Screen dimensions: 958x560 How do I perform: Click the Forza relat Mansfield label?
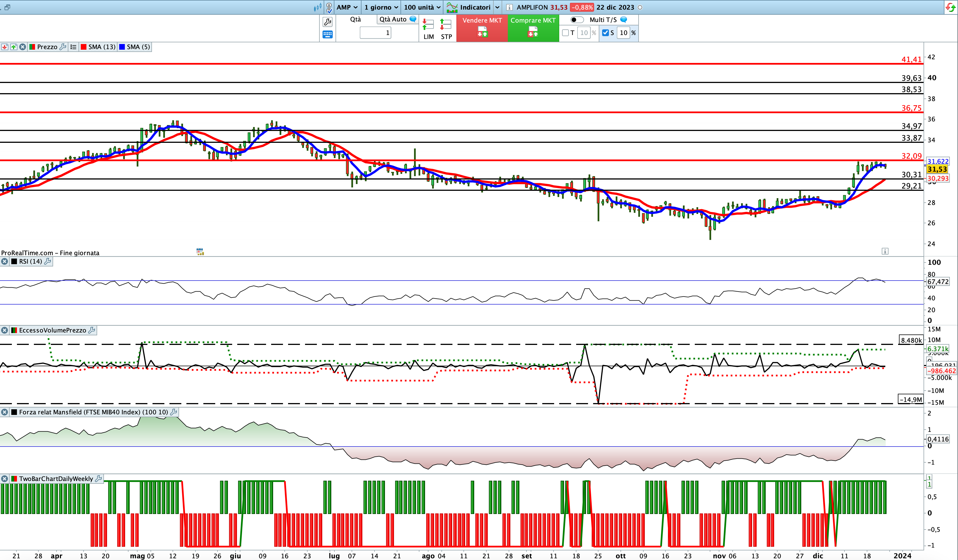93,412
